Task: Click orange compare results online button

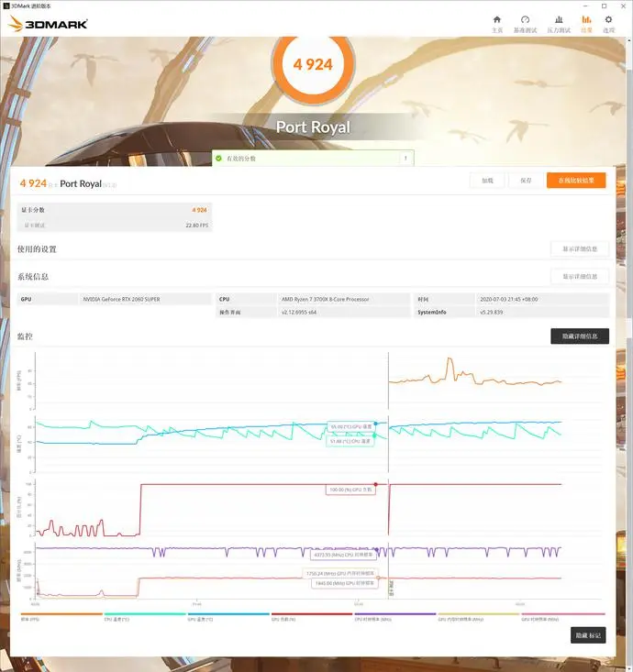Action: pyautogui.click(x=576, y=181)
